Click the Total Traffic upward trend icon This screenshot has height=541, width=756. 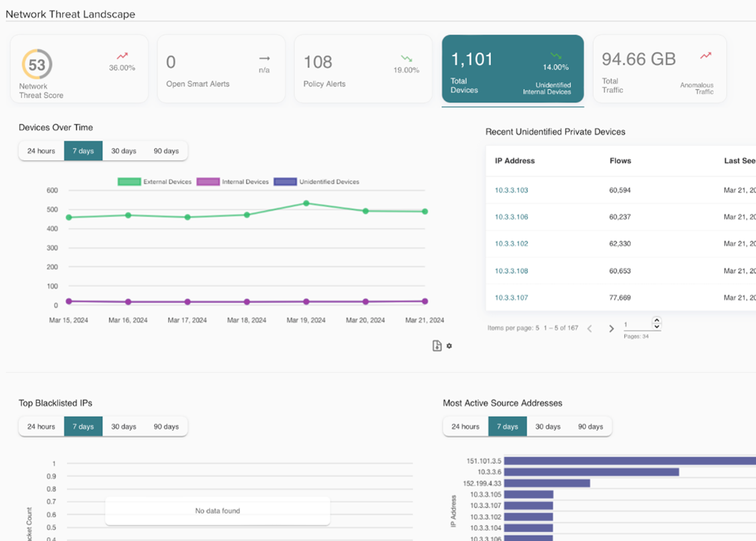pyautogui.click(x=705, y=56)
